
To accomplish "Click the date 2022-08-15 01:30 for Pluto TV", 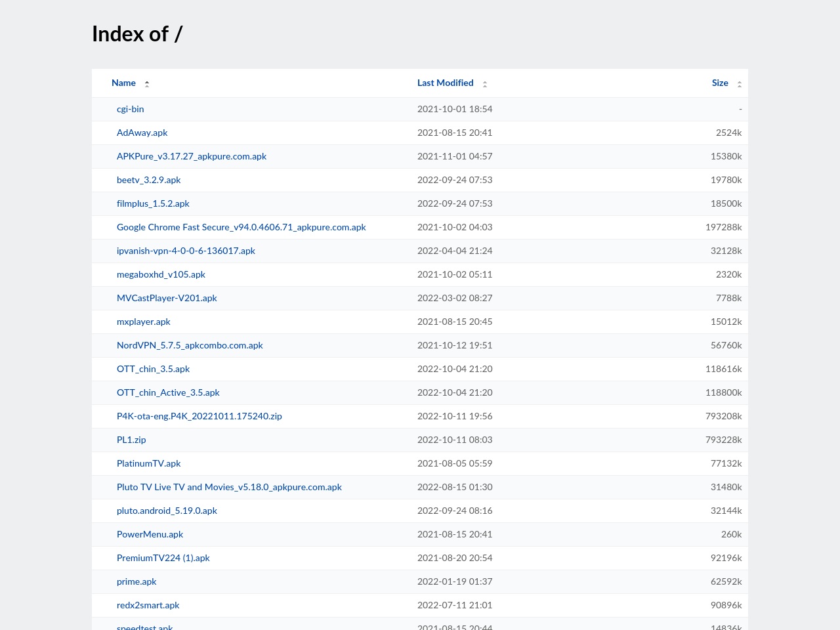I will (455, 487).
